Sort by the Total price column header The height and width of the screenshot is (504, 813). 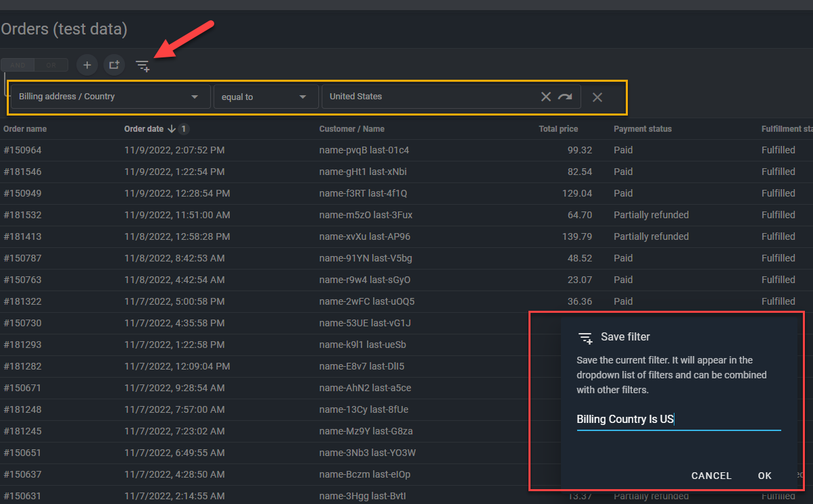click(558, 129)
